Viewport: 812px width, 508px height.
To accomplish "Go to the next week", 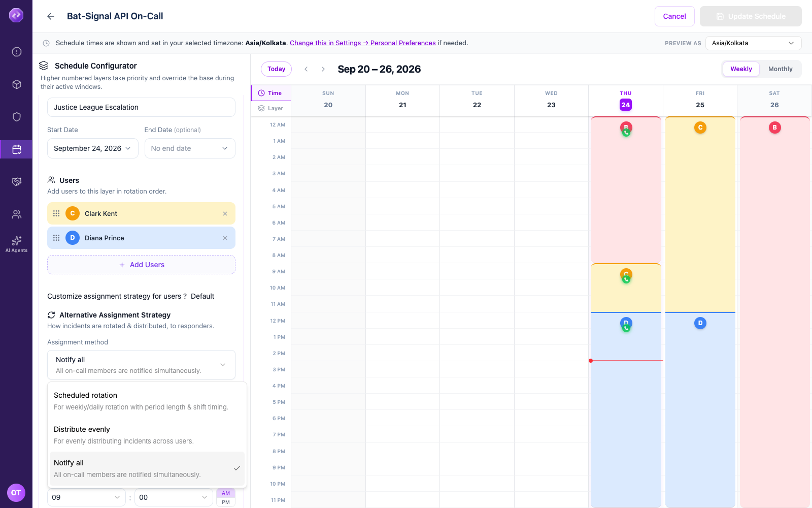I will pyautogui.click(x=323, y=69).
